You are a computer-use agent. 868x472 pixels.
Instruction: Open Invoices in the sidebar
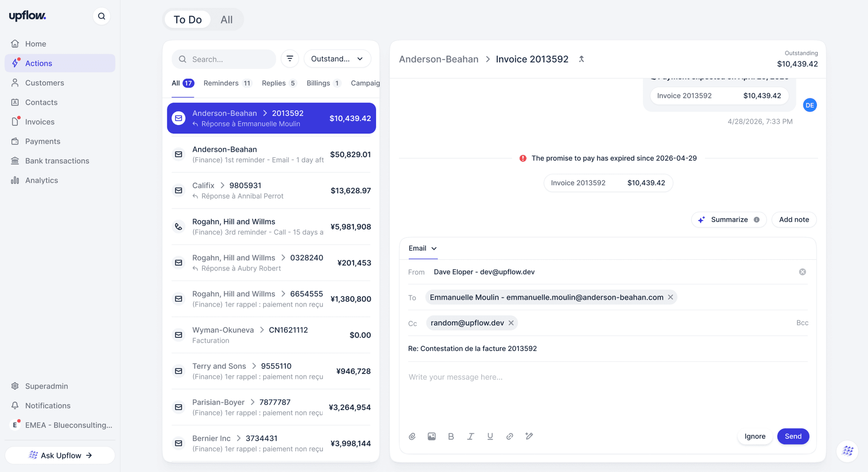[x=60, y=122]
